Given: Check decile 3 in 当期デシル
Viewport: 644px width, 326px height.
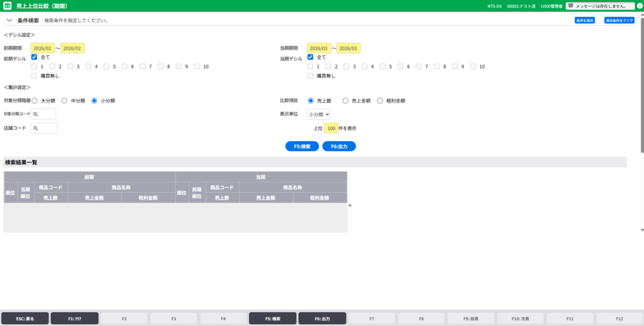Looking at the screenshot, I should coord(347,66).
